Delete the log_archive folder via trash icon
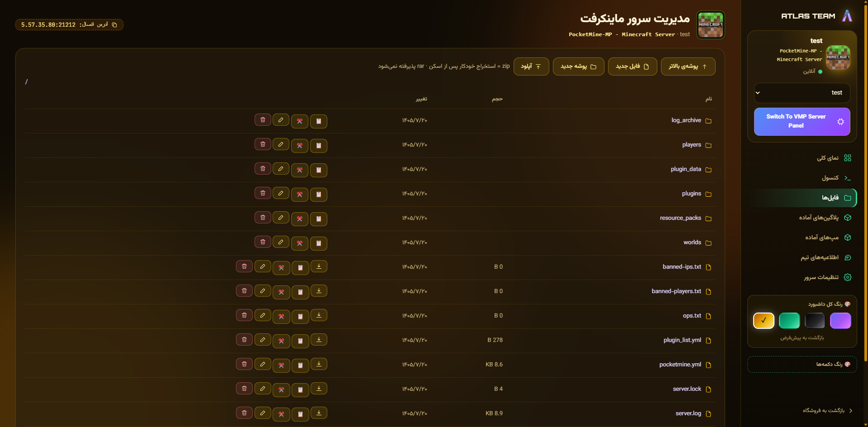The image size is (868, 427). click(x=263, y=120)
